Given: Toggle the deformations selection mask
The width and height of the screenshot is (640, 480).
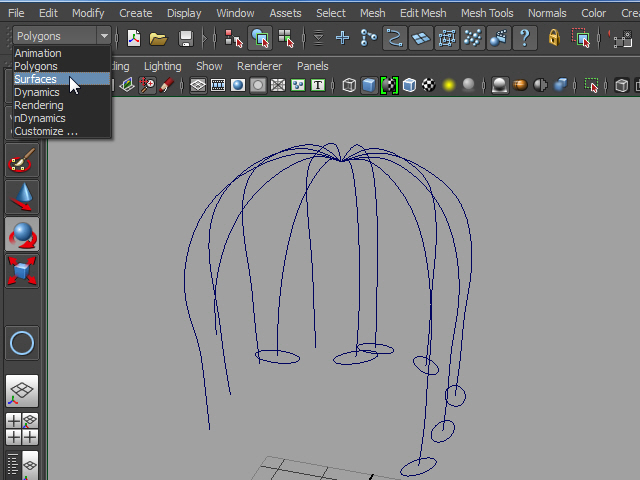Looking at the screenshot, I should tap(447, 38).
